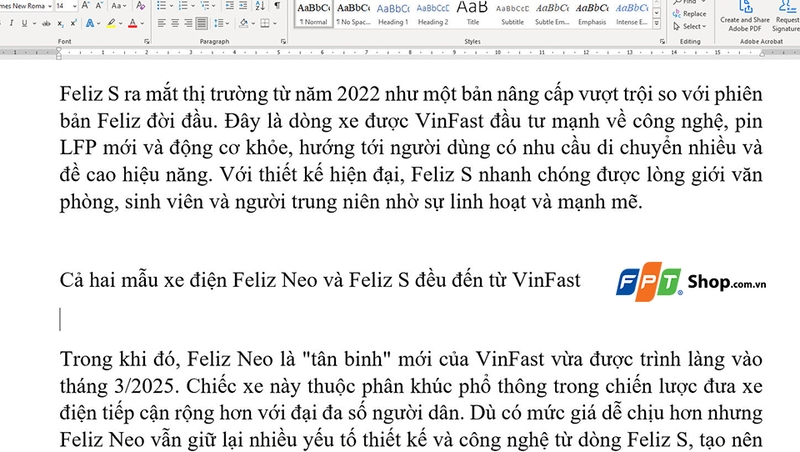Expand numbering library dropdown arrow
Viewport: 800px width, 452px height.
[x=192, y=6]
